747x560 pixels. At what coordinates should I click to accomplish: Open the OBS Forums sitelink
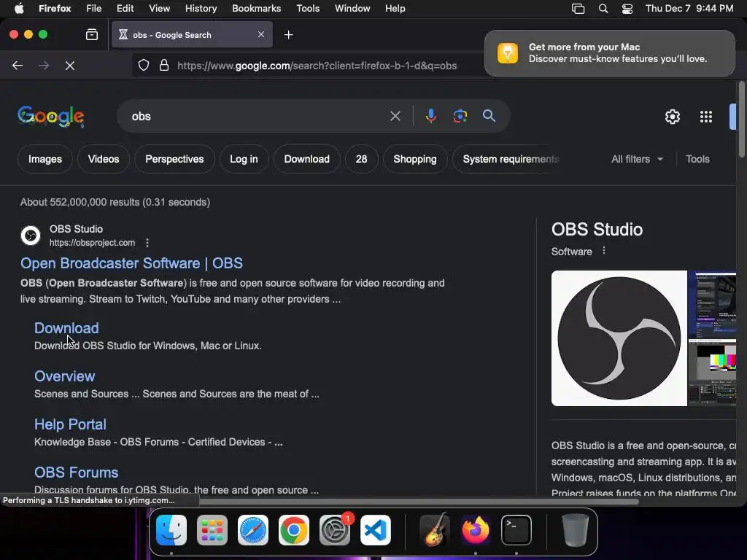point(76,472)
